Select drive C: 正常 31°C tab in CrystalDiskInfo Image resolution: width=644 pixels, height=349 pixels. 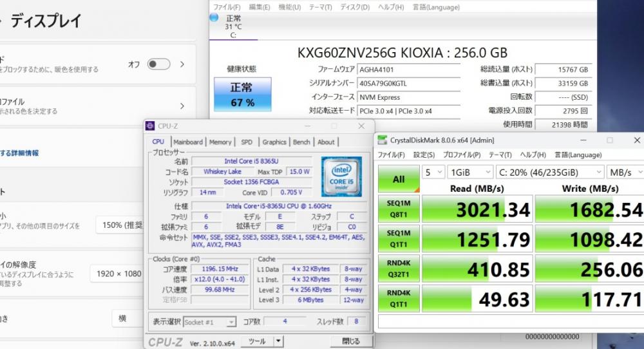pyautogui.click(x=233, y=26)
